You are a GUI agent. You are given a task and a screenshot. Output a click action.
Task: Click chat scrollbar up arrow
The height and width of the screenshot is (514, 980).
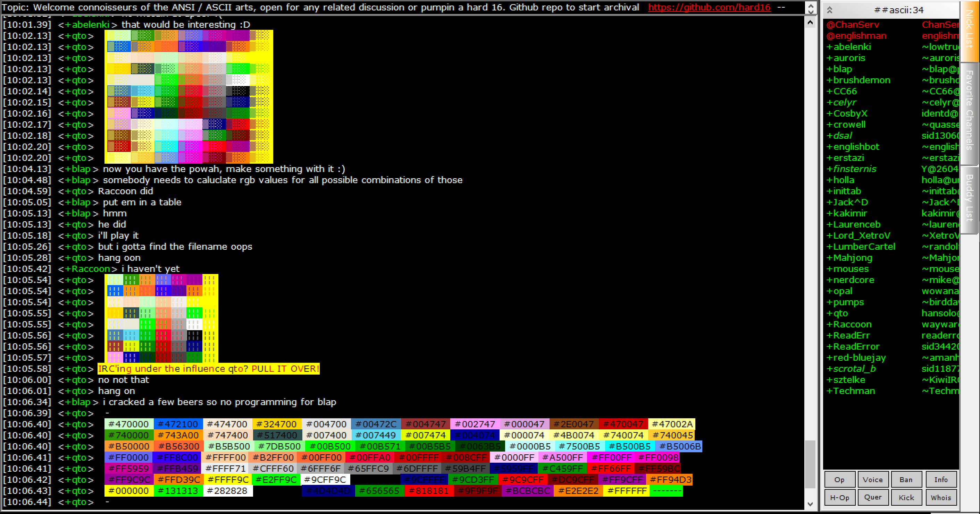coord(810,23)
